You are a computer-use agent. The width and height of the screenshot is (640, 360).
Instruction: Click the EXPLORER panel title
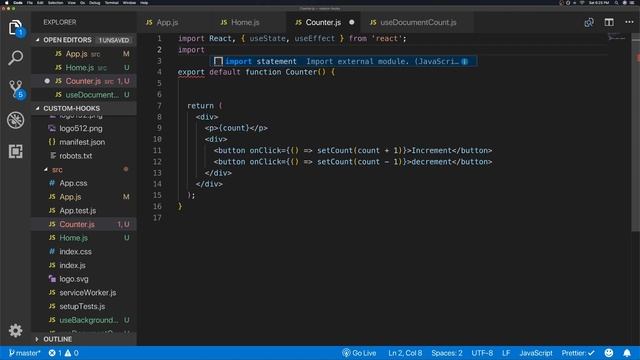[60, 22]
